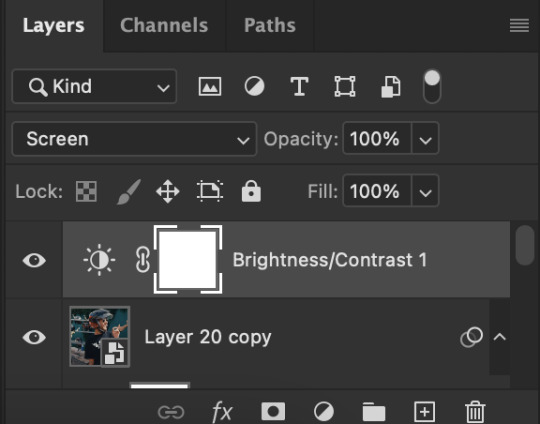This screenshot has height=424, width=540.
Task: Create a new group folder
Action: click(374, 412)
